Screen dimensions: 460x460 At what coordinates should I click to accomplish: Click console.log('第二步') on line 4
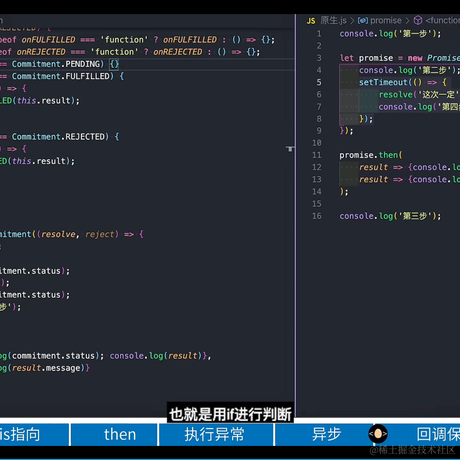(409, 70)
